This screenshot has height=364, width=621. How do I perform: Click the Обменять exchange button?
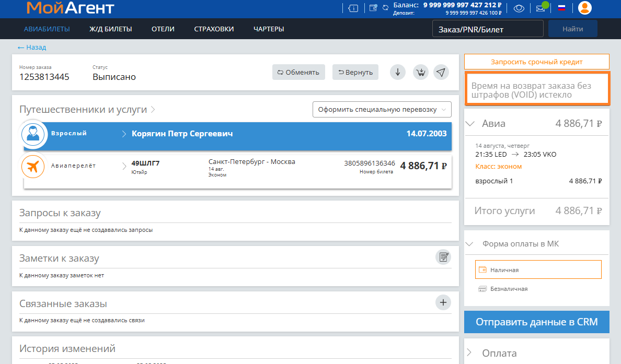[298, 72]
